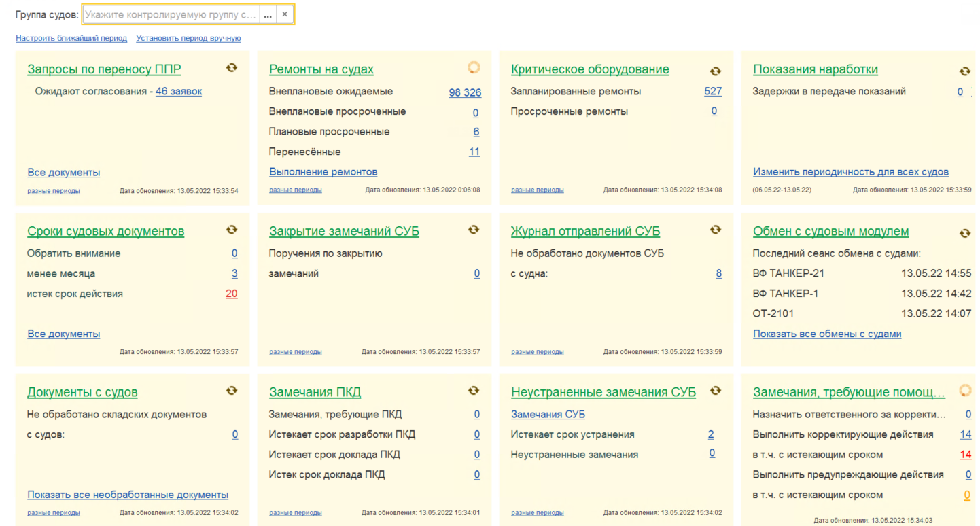Open Запросы по переносу ППР title link
This screenshot has height=526, width=980.
[104, 69]
